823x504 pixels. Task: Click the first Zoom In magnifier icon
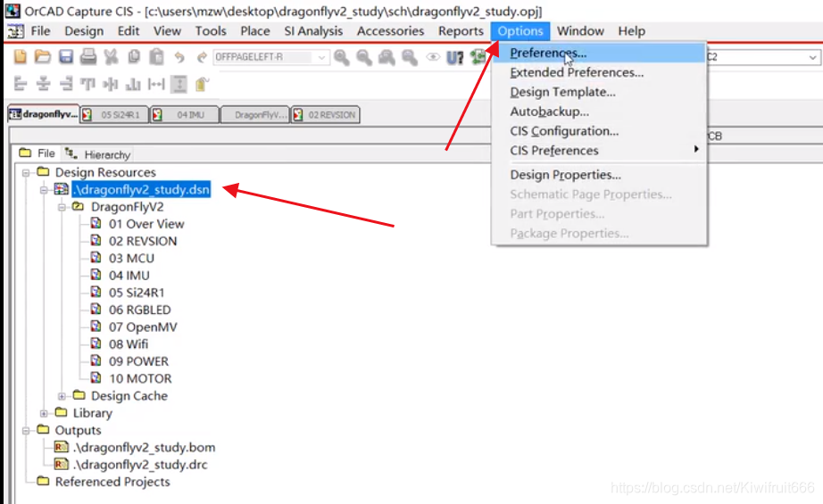(342, 57)
